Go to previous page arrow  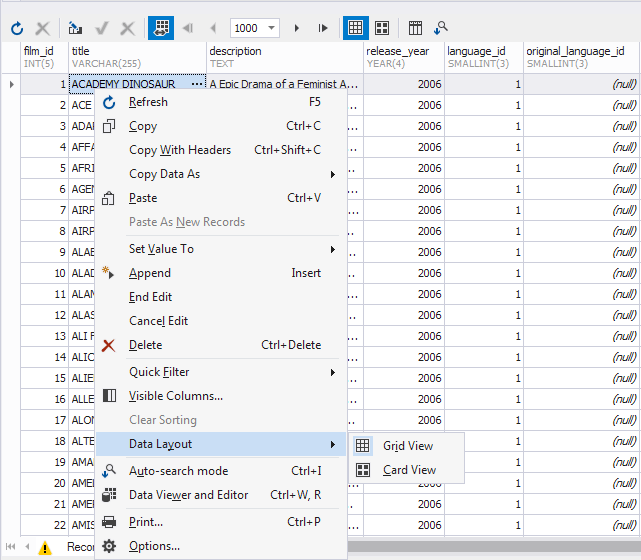[213, 28]
